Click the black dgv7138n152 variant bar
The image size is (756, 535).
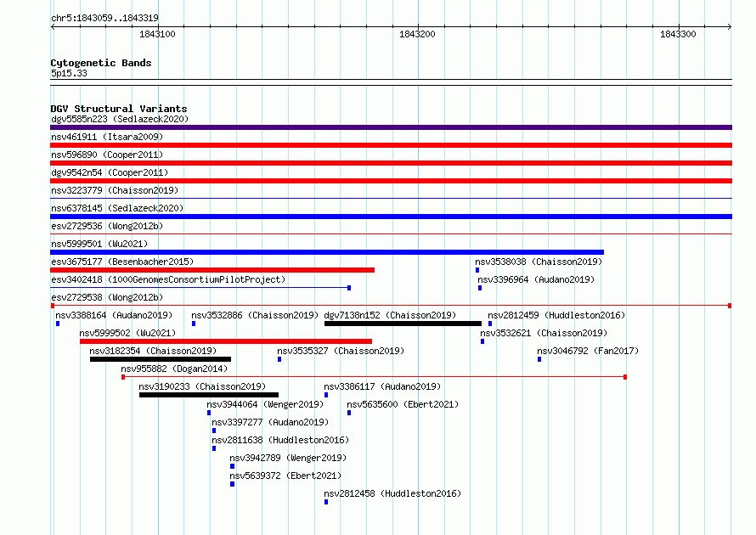pyautogui.click(x=403, y=324)
